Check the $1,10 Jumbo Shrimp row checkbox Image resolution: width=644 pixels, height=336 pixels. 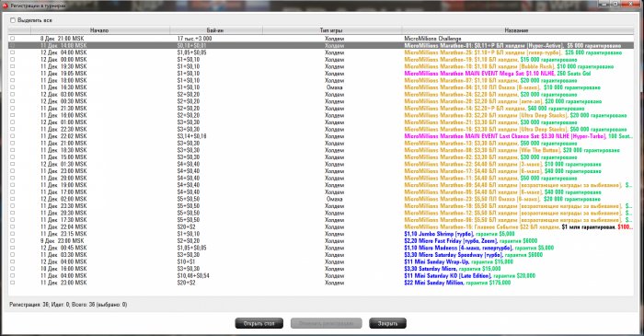[12, 234]
